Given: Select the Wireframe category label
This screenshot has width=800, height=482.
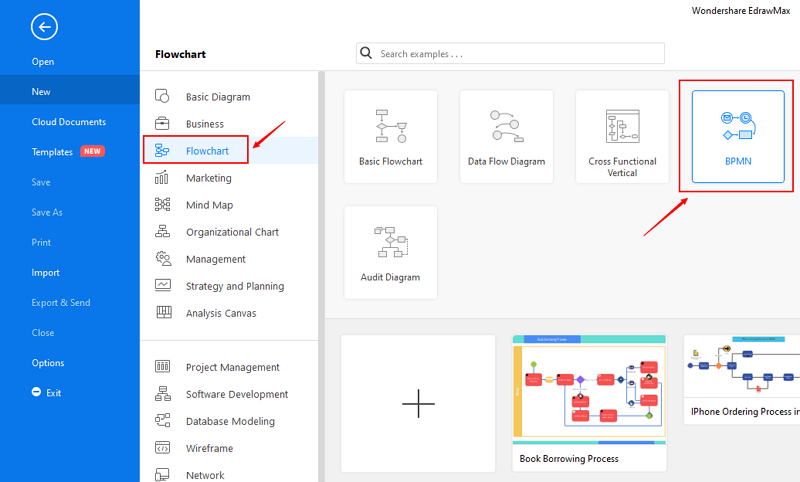Looking at the screenshot, I should point(209,448).
